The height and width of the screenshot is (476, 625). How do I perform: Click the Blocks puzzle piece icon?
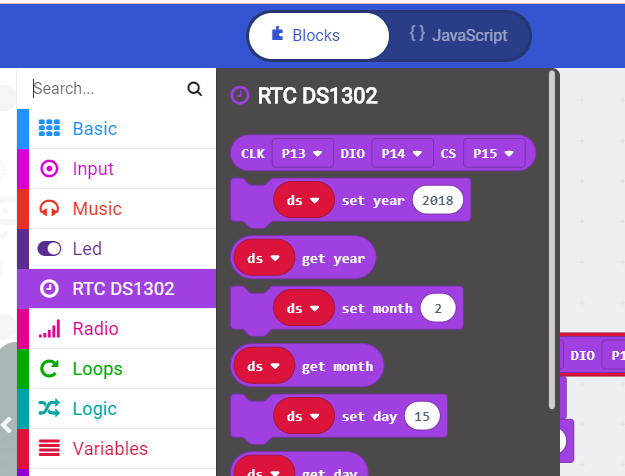click(277, 34)
